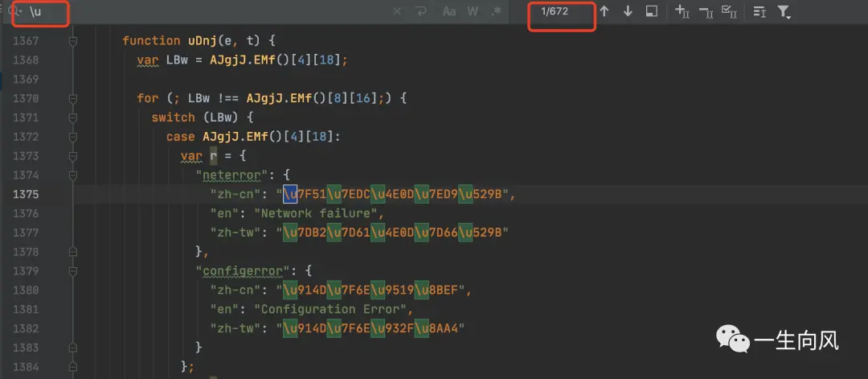Open search filter funnel dropdown
Screen dimensions: 868x379
coord(784,11)
